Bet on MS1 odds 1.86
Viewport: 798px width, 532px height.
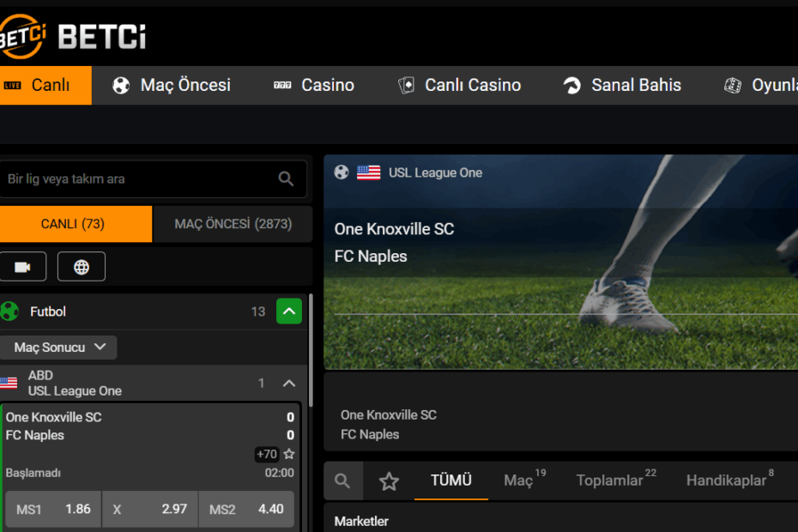53,509
